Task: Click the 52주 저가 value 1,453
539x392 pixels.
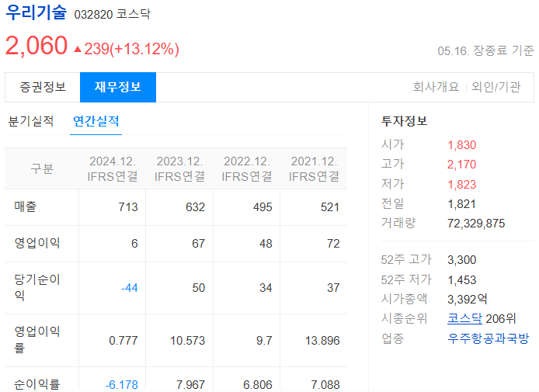Action: 461,280
